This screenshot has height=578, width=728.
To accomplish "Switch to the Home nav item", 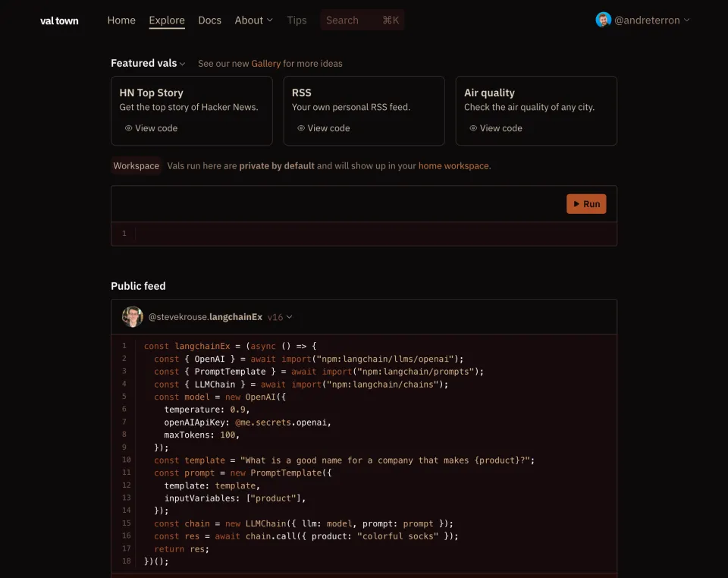I will tap(121, 20).
